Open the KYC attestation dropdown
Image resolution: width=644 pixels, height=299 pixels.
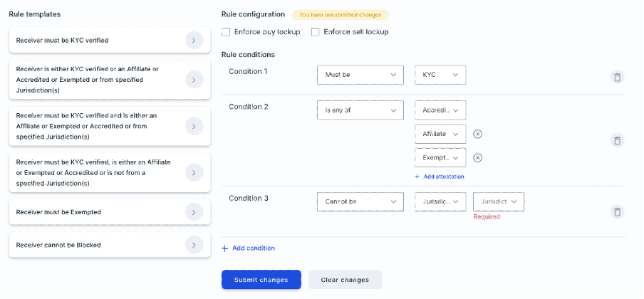[440, 75]
